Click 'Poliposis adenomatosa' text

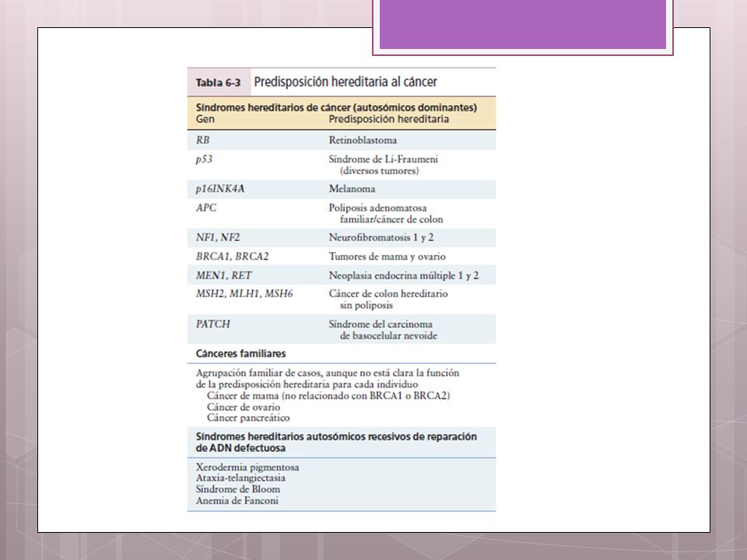coord(378,208)
